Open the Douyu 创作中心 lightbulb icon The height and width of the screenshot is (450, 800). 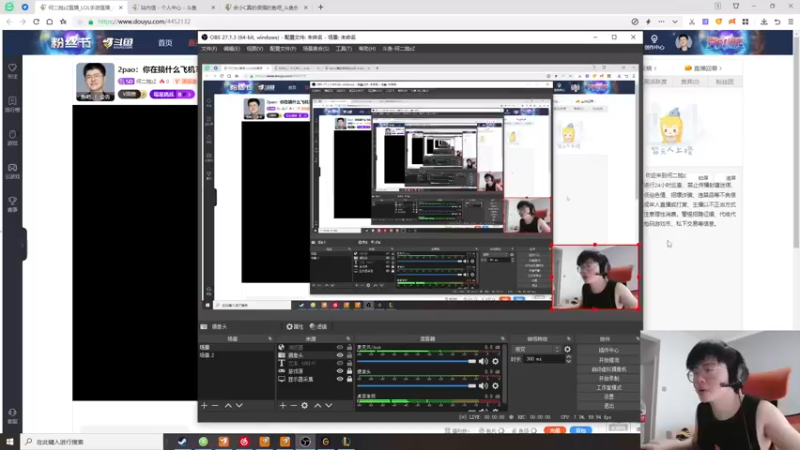coord(654,39)
